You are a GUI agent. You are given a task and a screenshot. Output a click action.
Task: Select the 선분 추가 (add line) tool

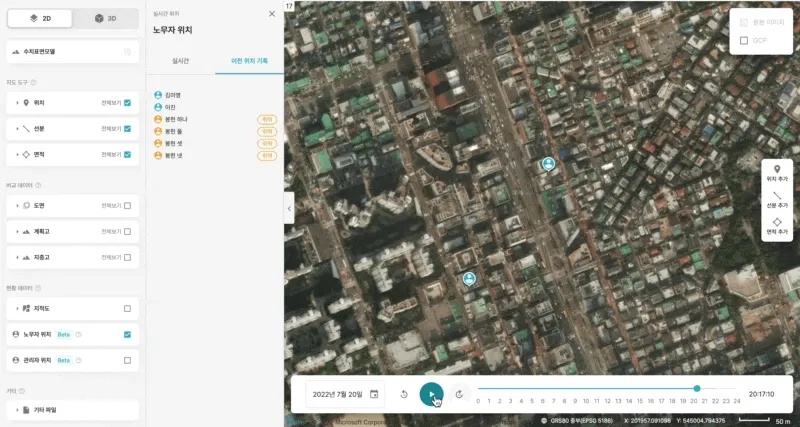777,198
